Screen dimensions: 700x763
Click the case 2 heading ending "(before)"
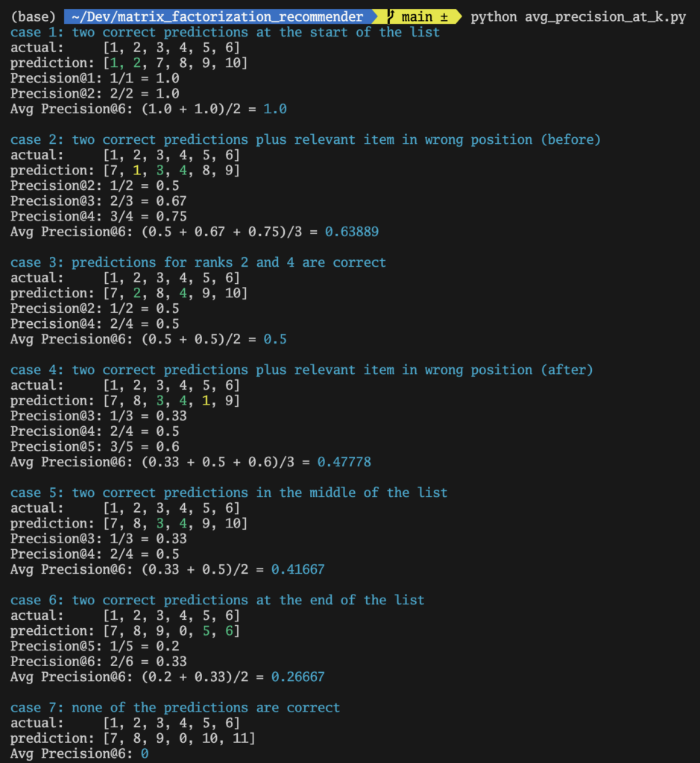coord(305,139)
